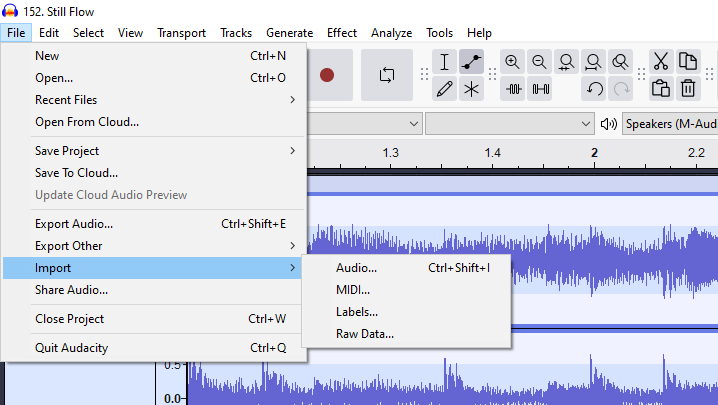This screenshot has width=718, height=405.
Task: Open the File menu
Action: point(16,33)
